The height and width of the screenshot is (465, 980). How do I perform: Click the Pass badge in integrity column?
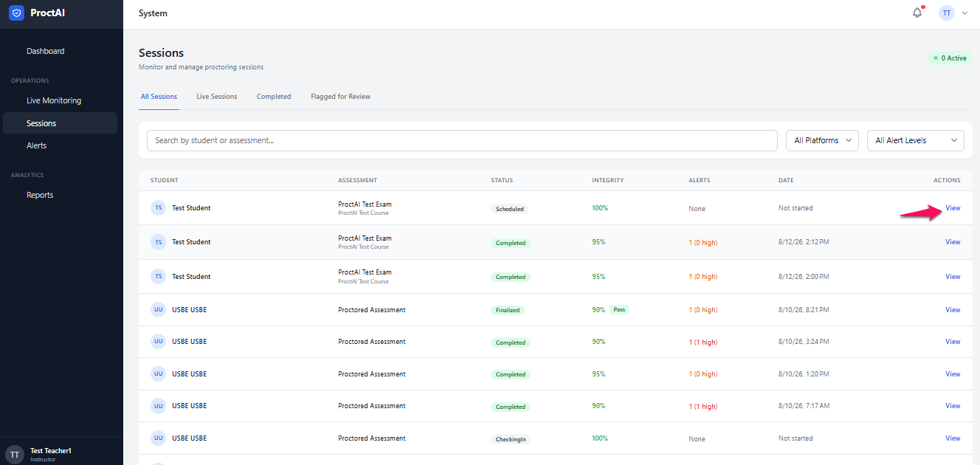619,310
